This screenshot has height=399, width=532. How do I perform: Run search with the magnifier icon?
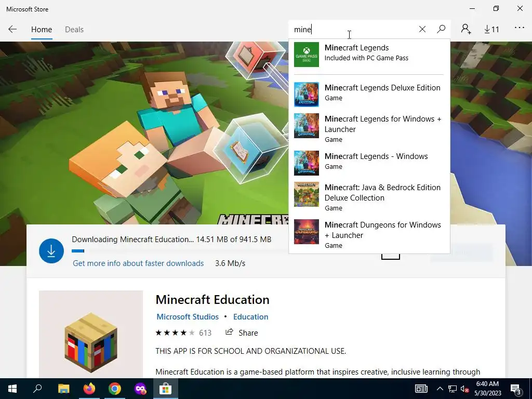441,29
